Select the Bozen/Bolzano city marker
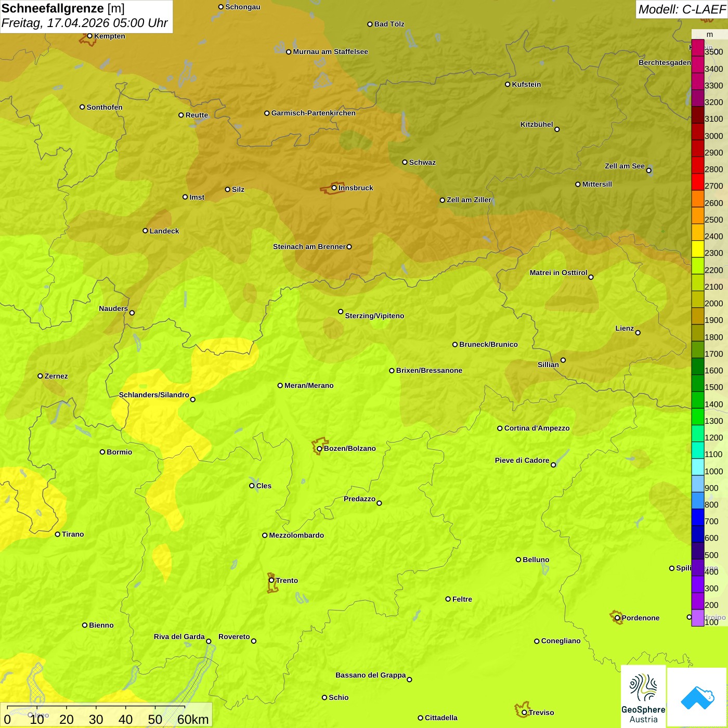Screen dimensions: 728x728 pos(319,448)
